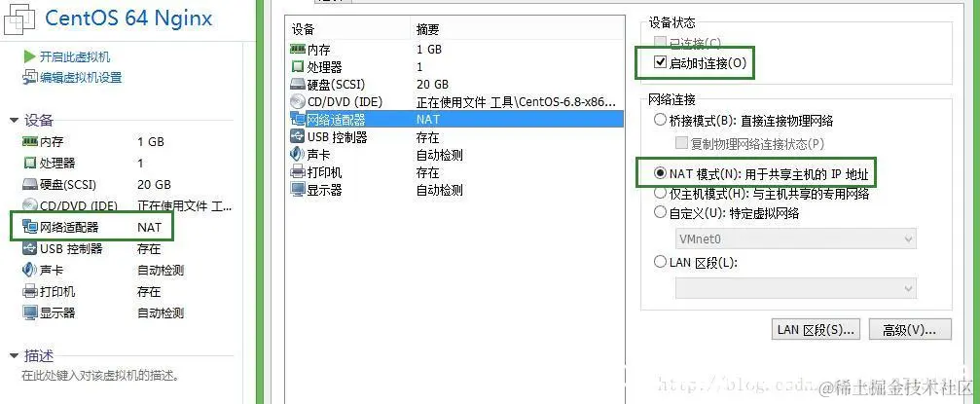
Task: Click the 声卡 sound card icon in left panel
Action: [x=30, y=271]
